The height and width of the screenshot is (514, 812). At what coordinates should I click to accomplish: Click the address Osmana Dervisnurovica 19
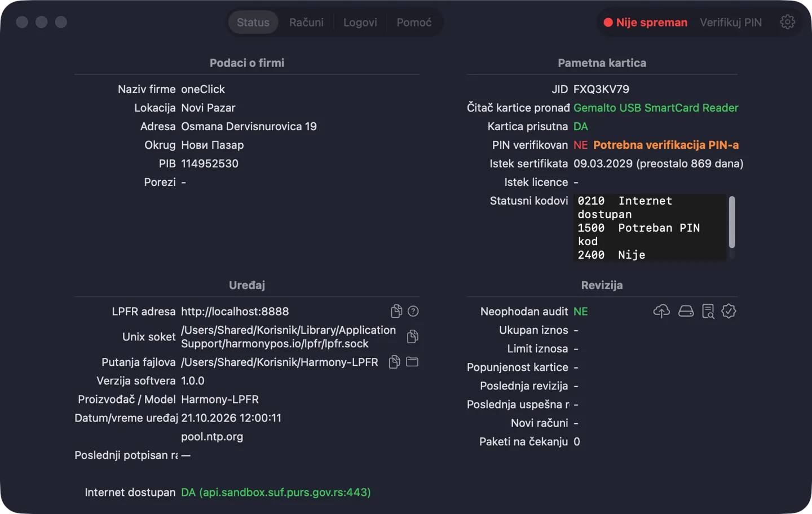coord(249,126)
